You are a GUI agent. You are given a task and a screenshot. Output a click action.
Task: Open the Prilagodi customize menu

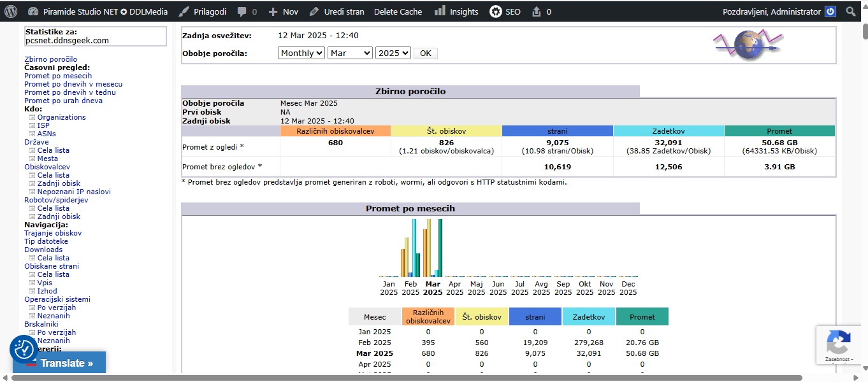[x=201, y=11]
